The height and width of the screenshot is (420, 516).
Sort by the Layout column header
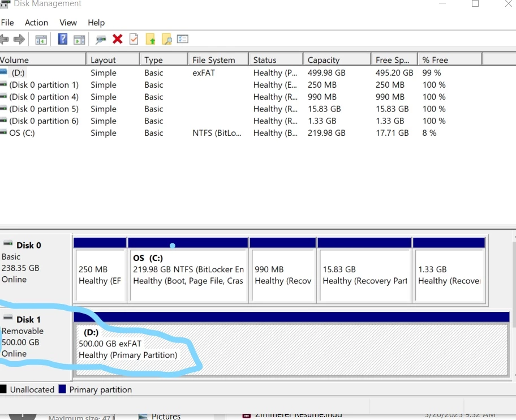click(113, 59)
